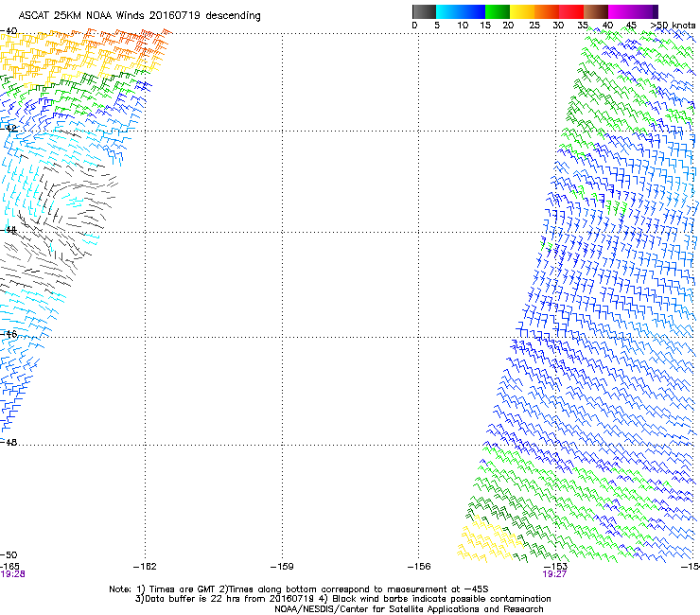Click the ASCAT 25KM NOAA Winds title
The width and height of the screenshot is (700, 615).
click(x=139, y=15)
